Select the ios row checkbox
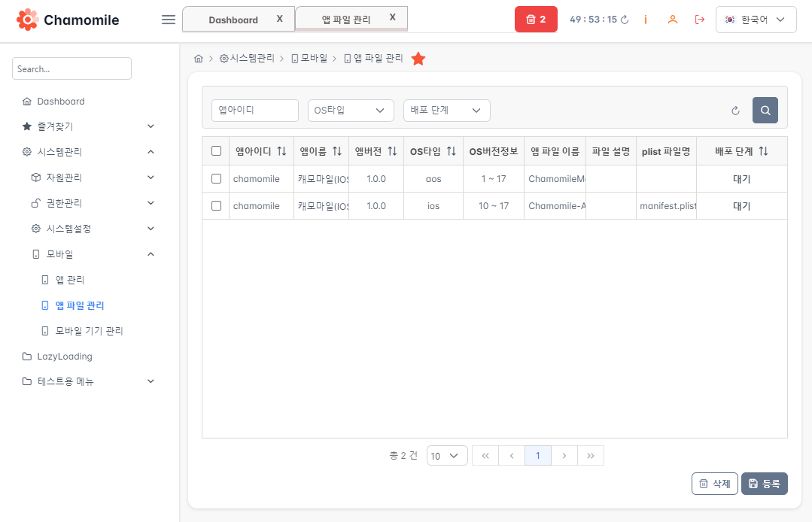 [x=217, y=206]
